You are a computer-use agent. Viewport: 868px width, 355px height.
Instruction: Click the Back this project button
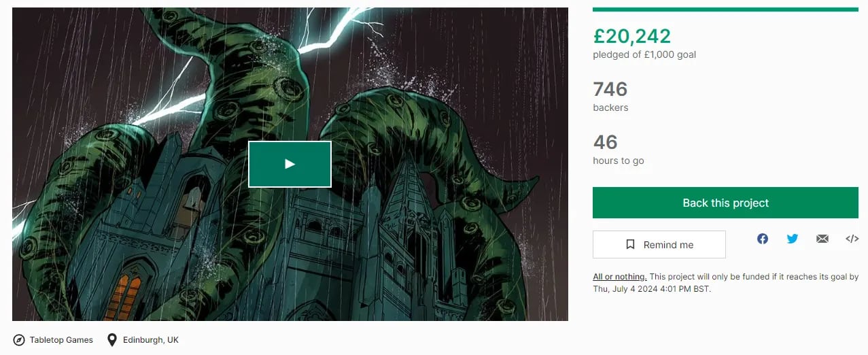725,203
